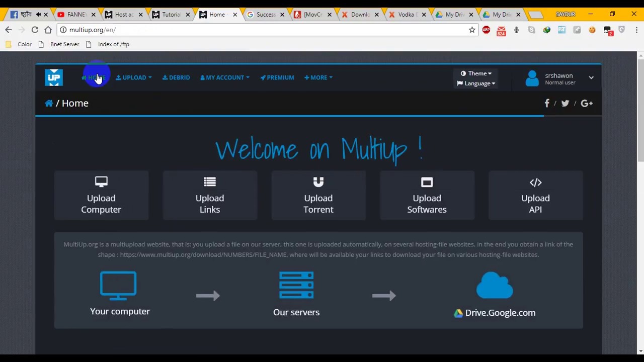Screen dimensions: 644x362
Task: Close the Tutorial tab
Action: (x=188, y=15)
